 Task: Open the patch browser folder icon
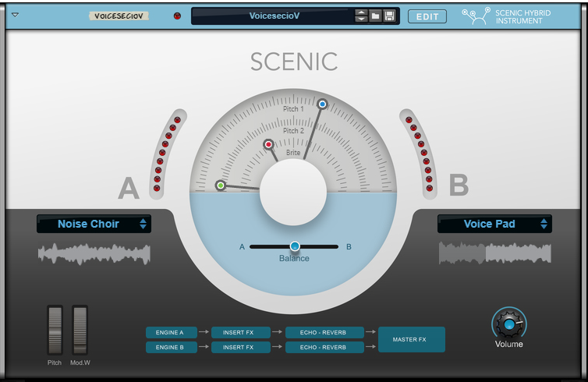click(x=375, y=16)
